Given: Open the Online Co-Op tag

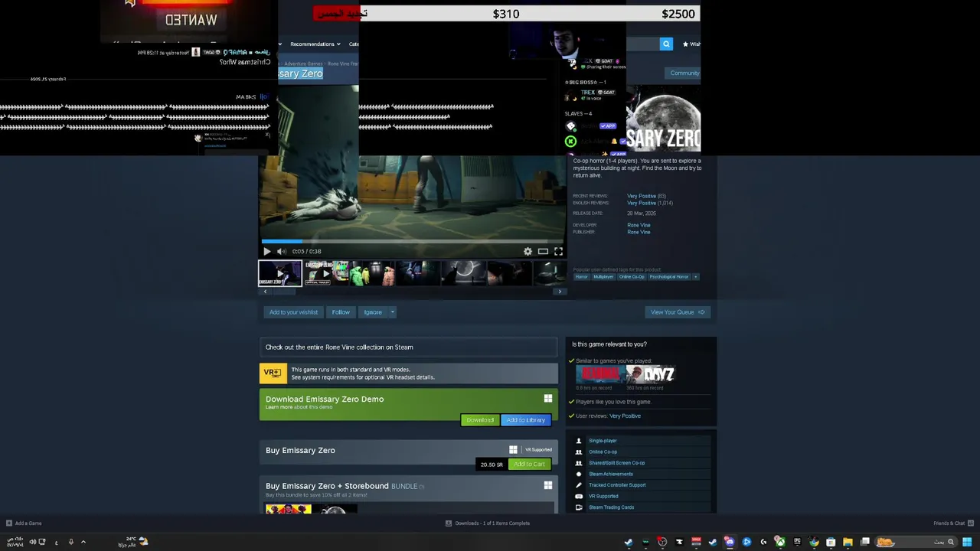Looking at the screenshot, I should [x=632, y=277].
